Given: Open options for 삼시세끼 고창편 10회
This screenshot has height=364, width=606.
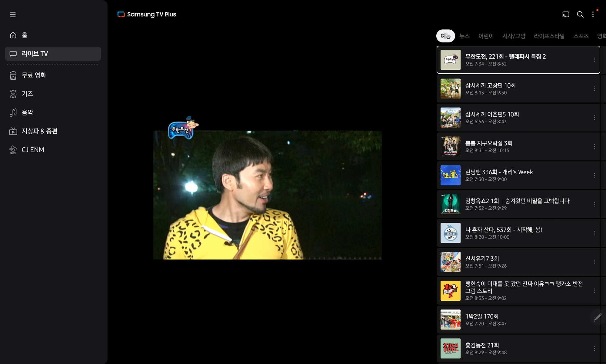Looking at the screenshot, I should pyautogui.click(x=594, y=89).
